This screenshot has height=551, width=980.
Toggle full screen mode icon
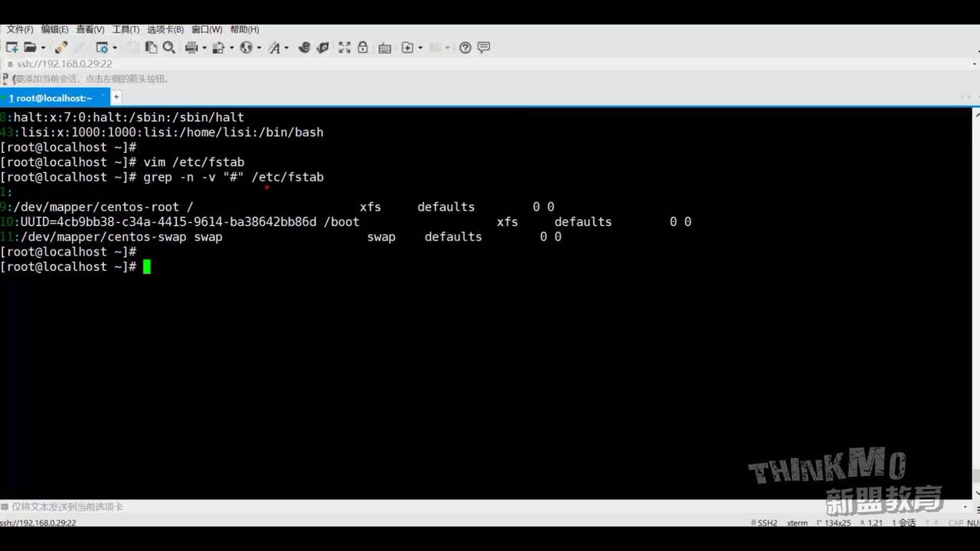tap(345, 47)
